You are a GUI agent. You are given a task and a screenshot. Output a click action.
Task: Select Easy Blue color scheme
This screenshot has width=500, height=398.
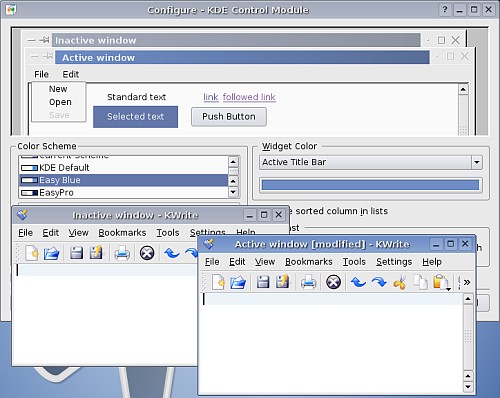click(x=123, y=180)
